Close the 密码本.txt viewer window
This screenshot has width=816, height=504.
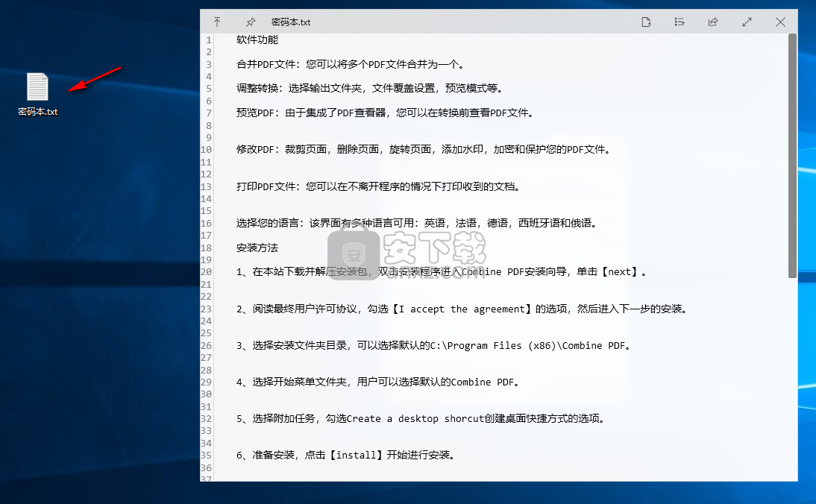pos(780,22)
